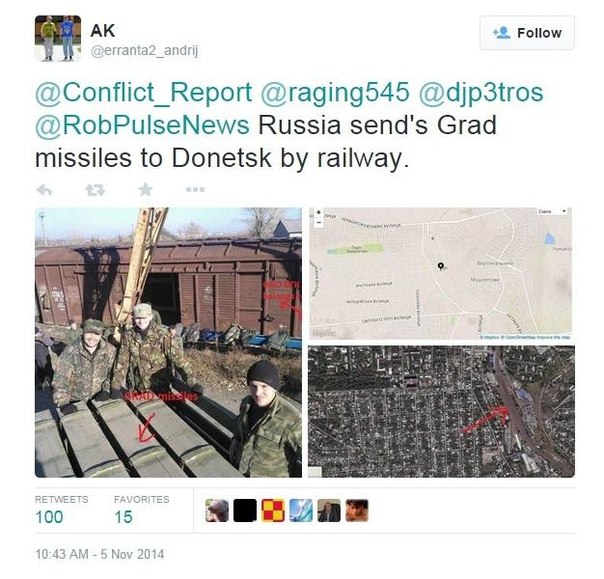The width and height of the screenshot is (604, 579).
Task: View the 100 retweets count
Action: 49,517
